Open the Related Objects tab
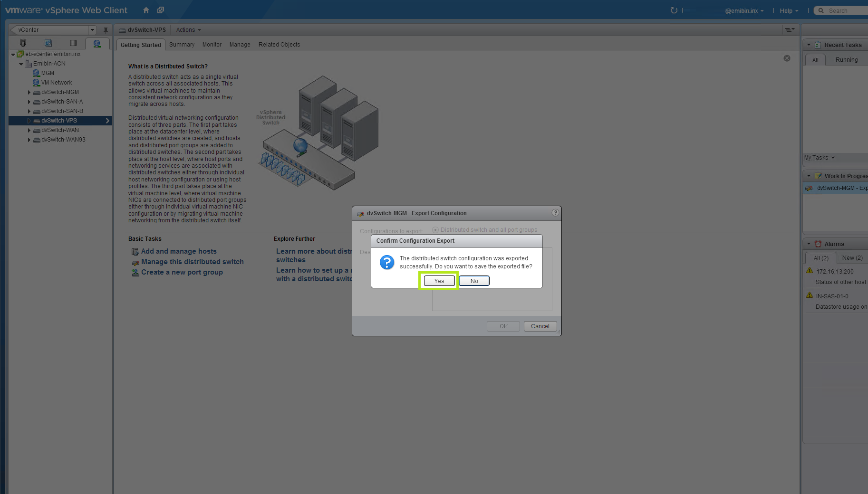 [x=280, y=45]
